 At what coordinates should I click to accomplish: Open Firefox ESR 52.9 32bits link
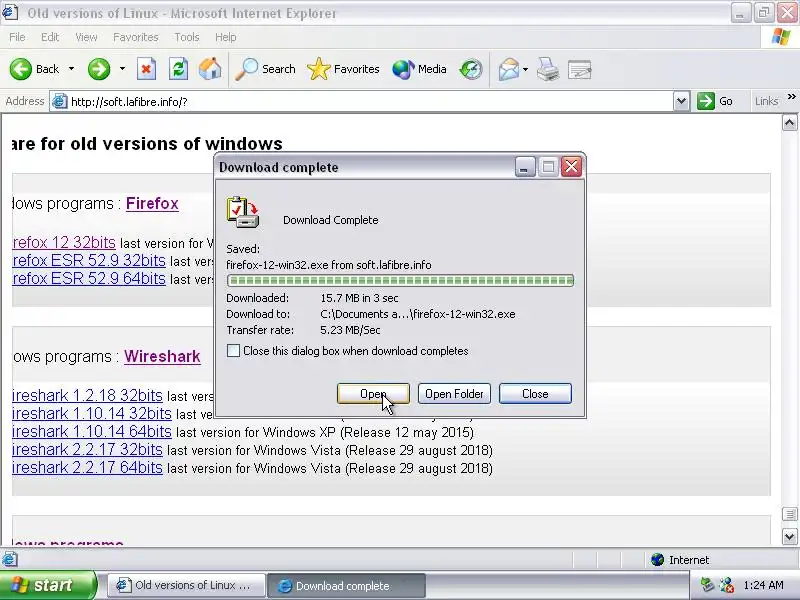click(x=89, y=261)
